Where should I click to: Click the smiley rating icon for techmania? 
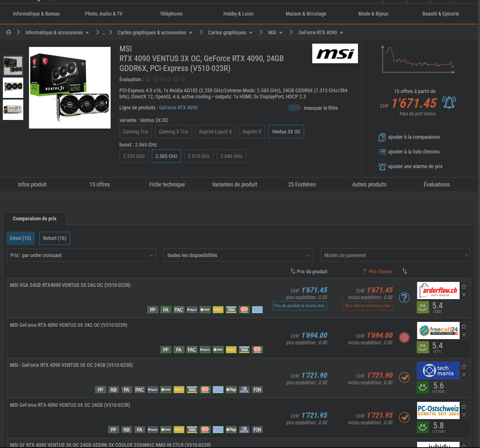pos(423,387)
